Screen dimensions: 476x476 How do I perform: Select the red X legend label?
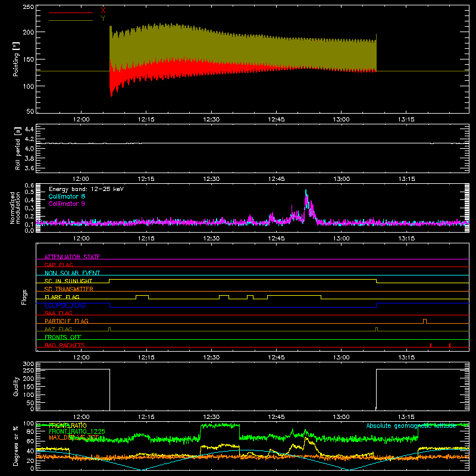coord(103,11)
